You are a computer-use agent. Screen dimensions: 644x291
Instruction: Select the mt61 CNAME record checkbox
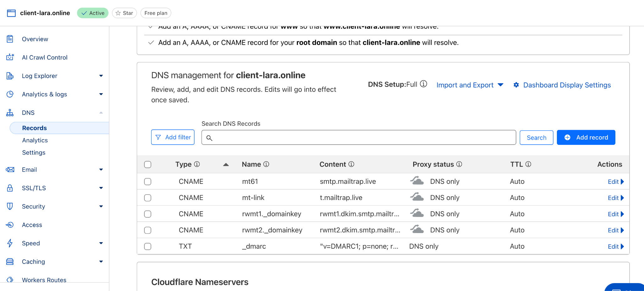(147, 182)
